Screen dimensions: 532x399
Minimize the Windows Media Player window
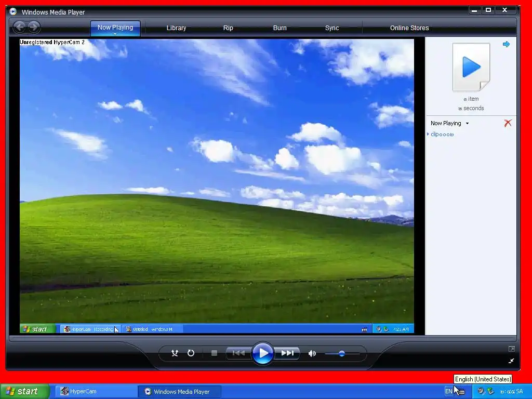pos(474,10)
